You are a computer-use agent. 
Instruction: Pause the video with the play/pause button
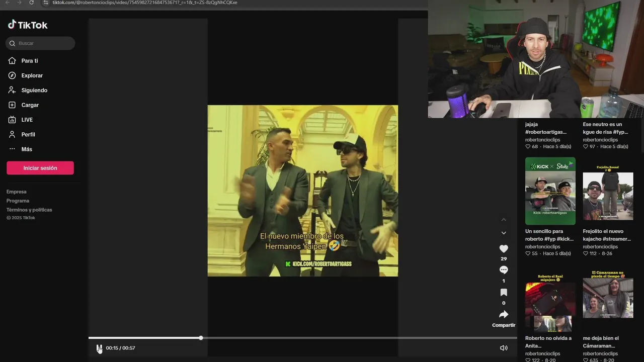[x=99, y=348]
